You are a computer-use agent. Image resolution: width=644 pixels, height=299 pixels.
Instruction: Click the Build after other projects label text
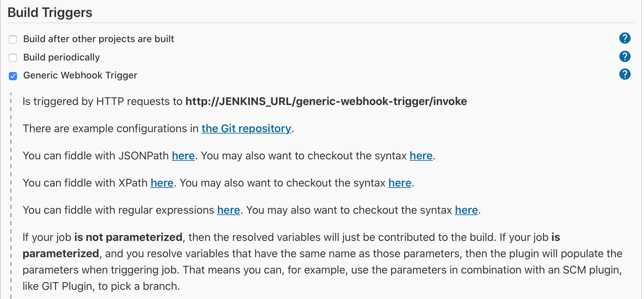tap(99, 39)
